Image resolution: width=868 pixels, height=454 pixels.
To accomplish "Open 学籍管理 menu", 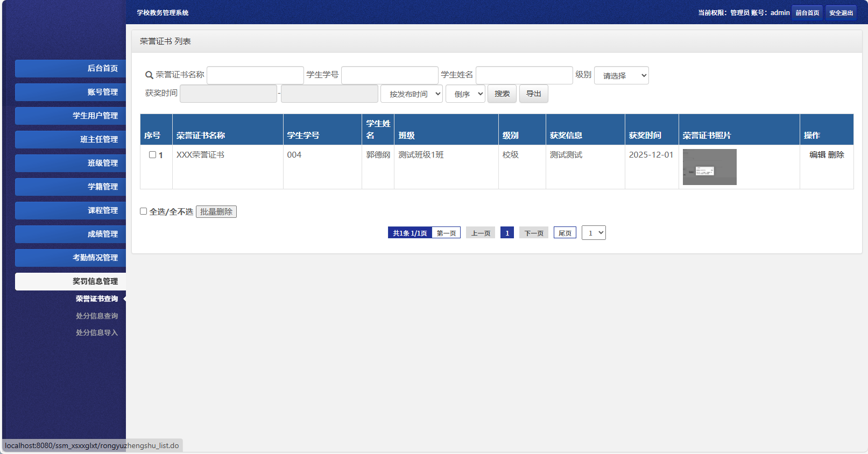I will tap(70, 187).
